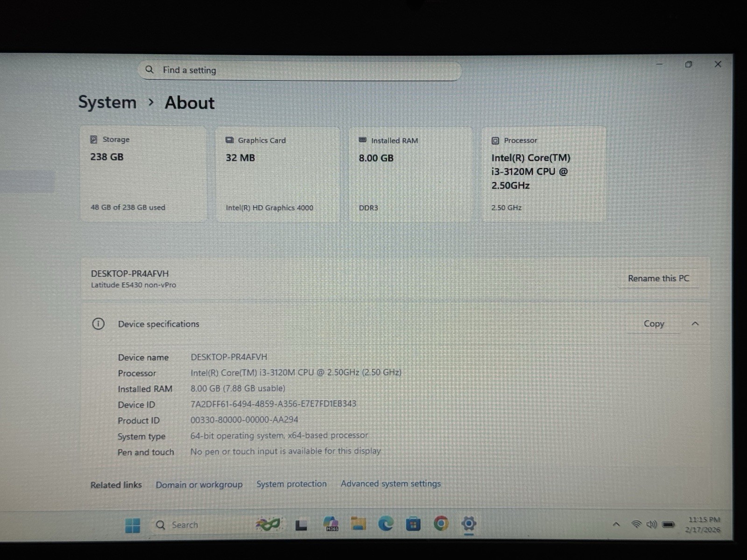Image resolution: width=747 pixels, height=560 pixels.
Task: Show hidden system tray icons
Action: point(616,524)
